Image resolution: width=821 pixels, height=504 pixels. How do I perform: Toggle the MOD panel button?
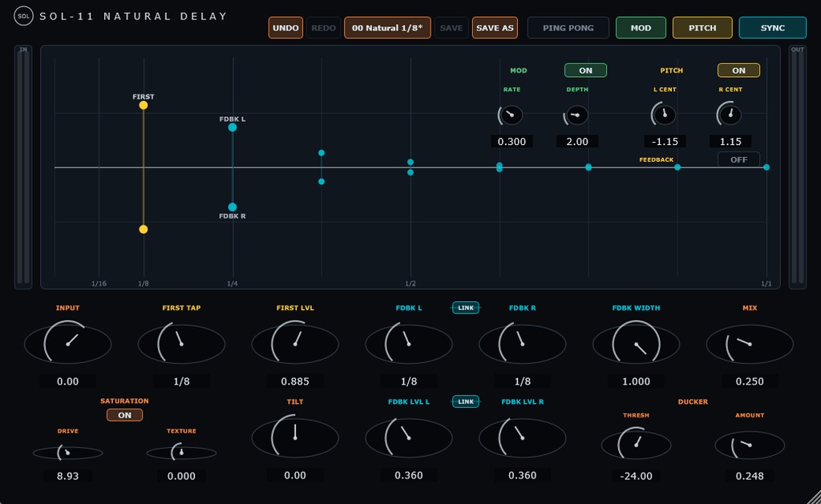tap(641, 28)
